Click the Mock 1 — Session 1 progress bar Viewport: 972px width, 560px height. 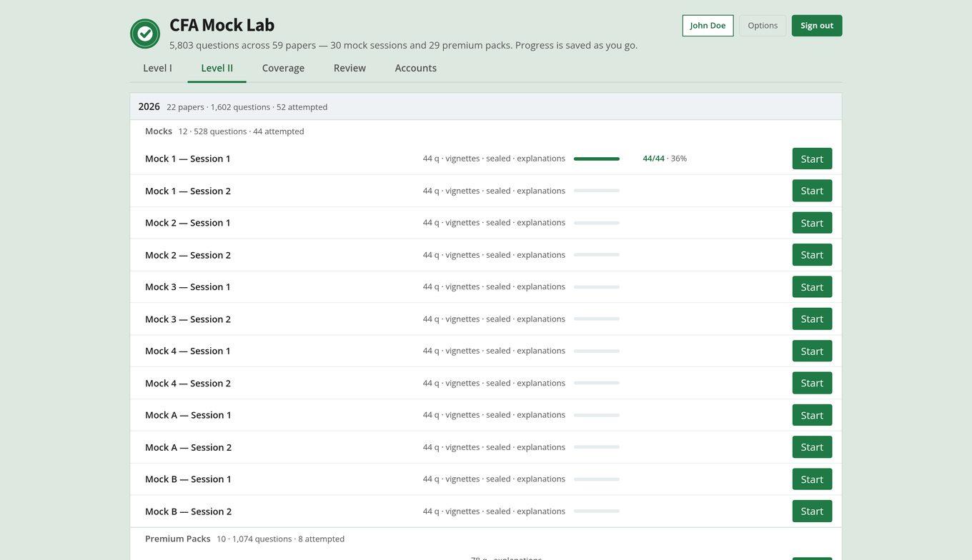pyautogui.click(x=597, y=159)
